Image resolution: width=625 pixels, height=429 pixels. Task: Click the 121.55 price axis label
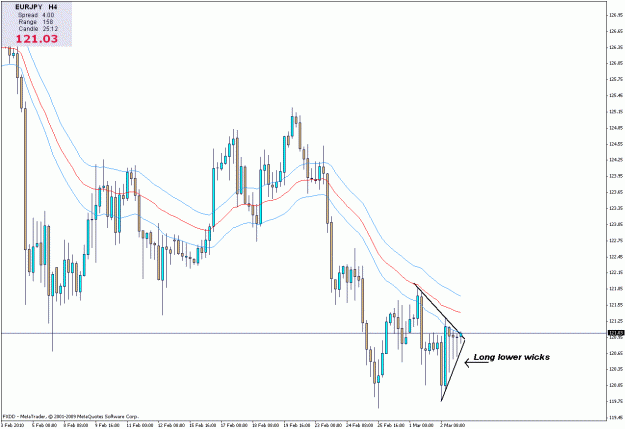(x=616, y=305)
